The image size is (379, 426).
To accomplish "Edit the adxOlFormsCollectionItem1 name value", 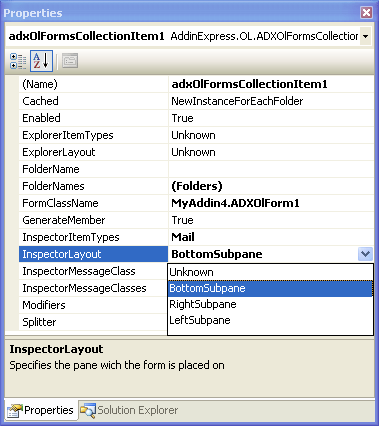I will click(x=271, y=84).
